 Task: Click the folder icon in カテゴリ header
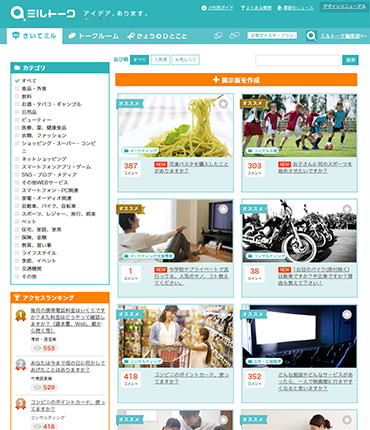(17, 68)
